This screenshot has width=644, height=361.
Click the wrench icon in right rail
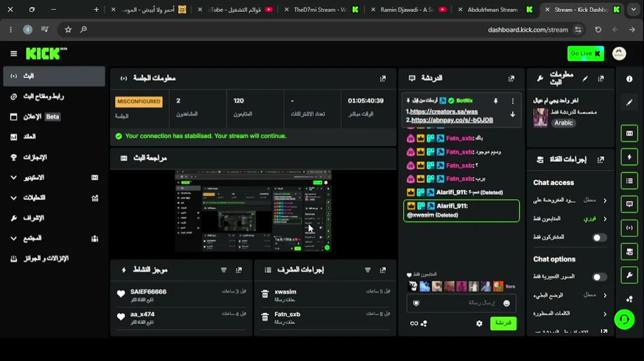click(629, 275)
